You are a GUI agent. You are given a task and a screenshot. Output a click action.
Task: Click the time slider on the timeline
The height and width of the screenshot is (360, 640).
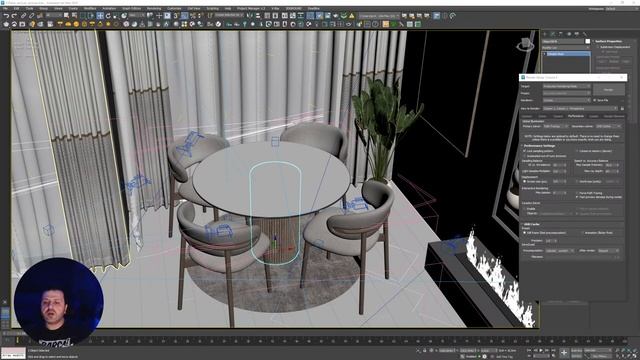tap(17, 340)
